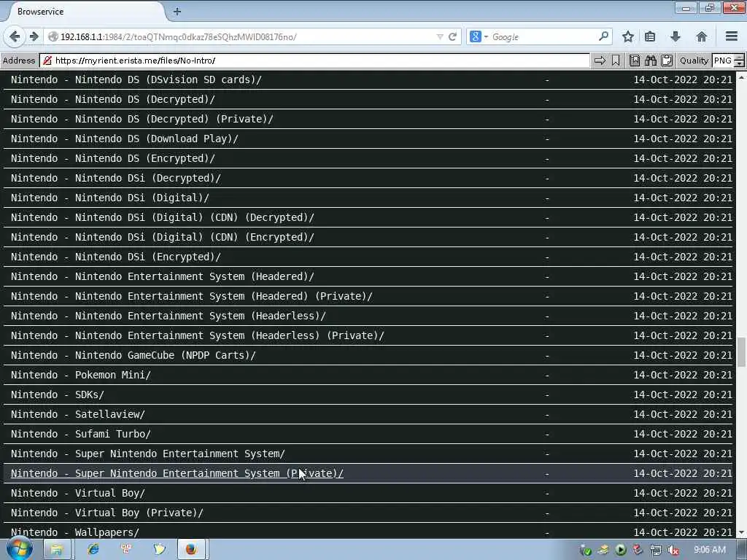
Task: Click the Firefox URL bar
Action: click(248, 36)
